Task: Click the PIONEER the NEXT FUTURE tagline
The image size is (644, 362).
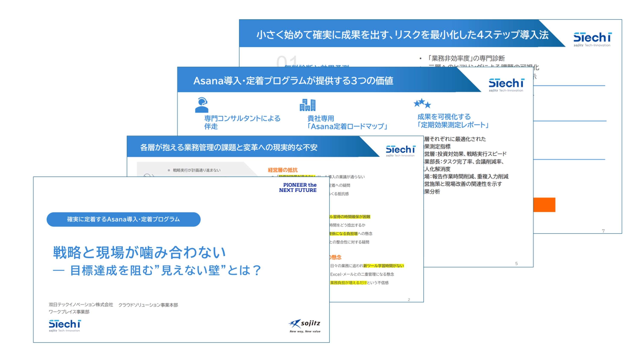Action: click(x=298, y=188)
